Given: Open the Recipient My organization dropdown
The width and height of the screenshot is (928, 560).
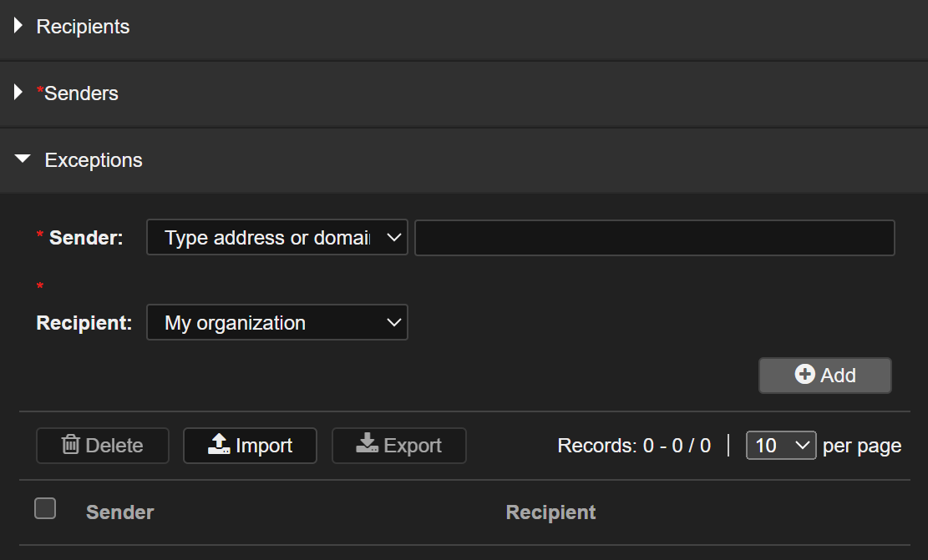Looking at the screenshot, I should click(x=276, y=323).
